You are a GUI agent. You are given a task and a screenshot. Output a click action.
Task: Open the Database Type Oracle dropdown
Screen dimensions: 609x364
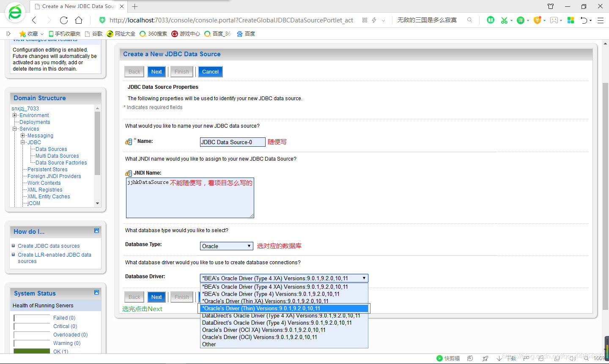click(226, 246)
